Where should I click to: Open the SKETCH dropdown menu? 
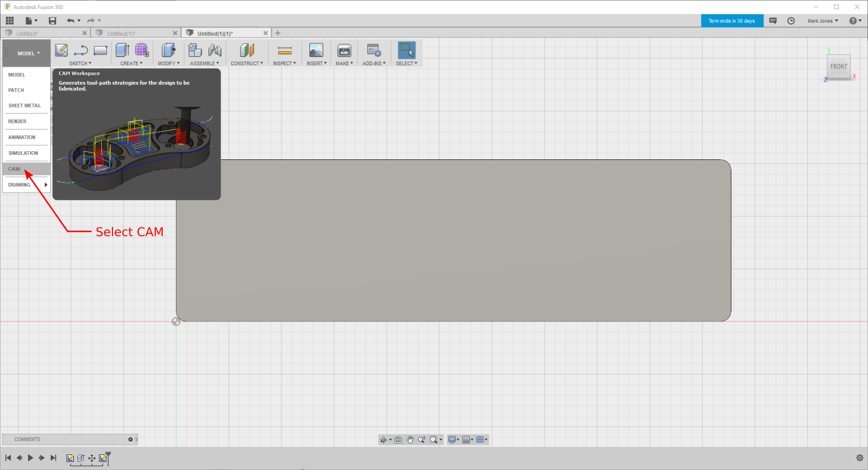(80, 63)
